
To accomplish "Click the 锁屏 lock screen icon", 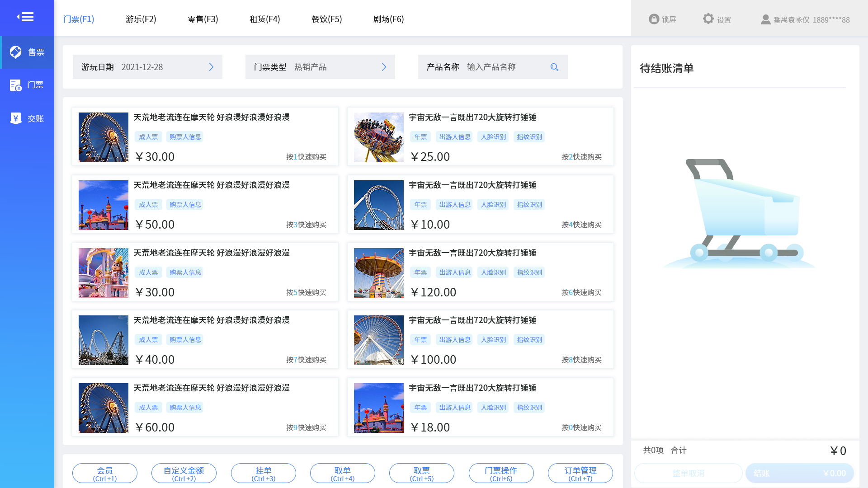I will (654, 19).
